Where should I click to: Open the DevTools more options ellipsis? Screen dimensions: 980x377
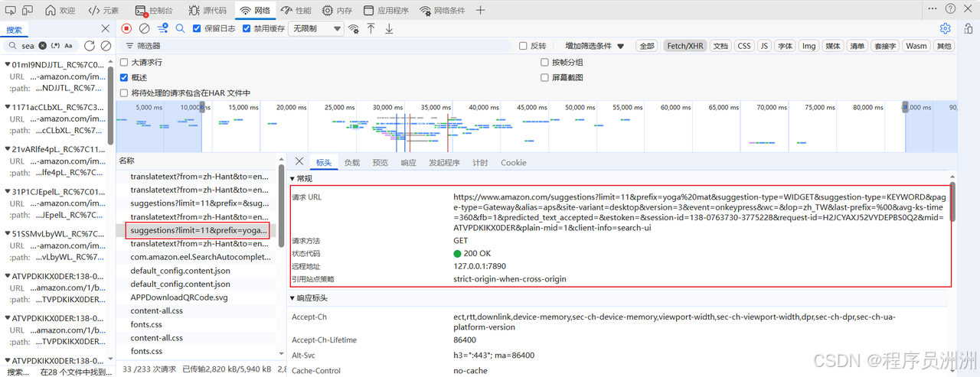click(931, 10)
